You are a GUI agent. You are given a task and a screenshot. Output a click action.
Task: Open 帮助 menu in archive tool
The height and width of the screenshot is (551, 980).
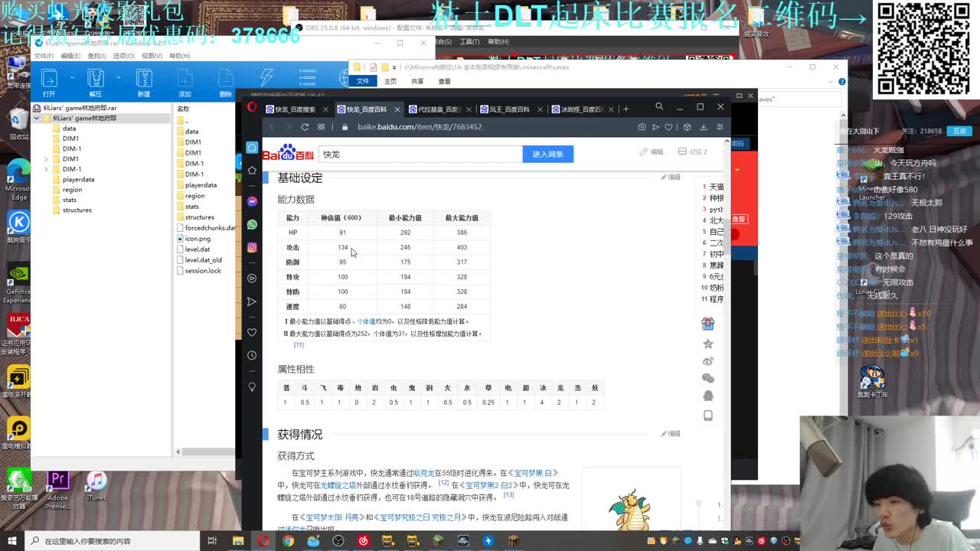[180, 56]
